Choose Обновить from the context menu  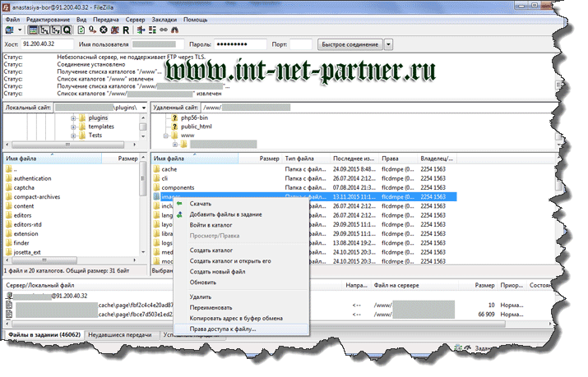(x=242, y=283)
